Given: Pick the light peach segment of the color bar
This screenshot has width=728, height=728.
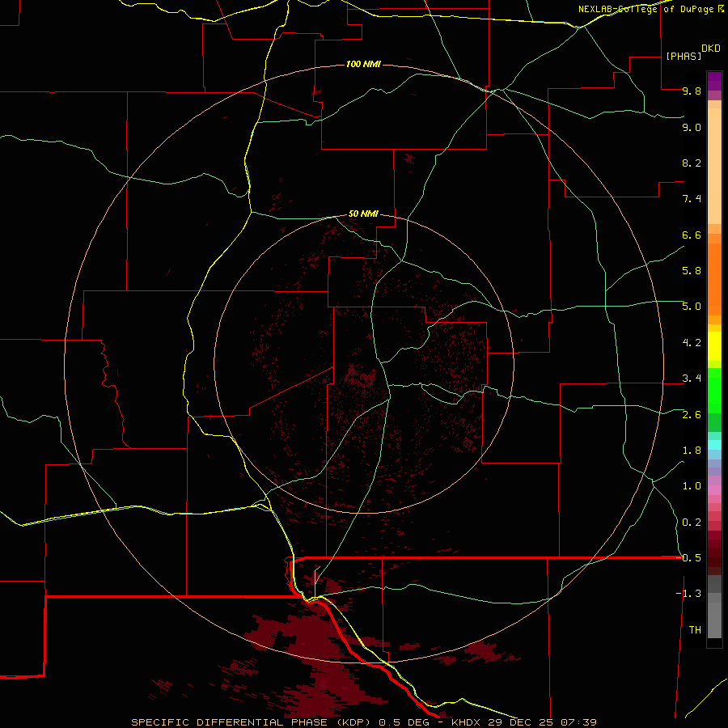Looking at the screenshot, I should (x=714, y=166).
